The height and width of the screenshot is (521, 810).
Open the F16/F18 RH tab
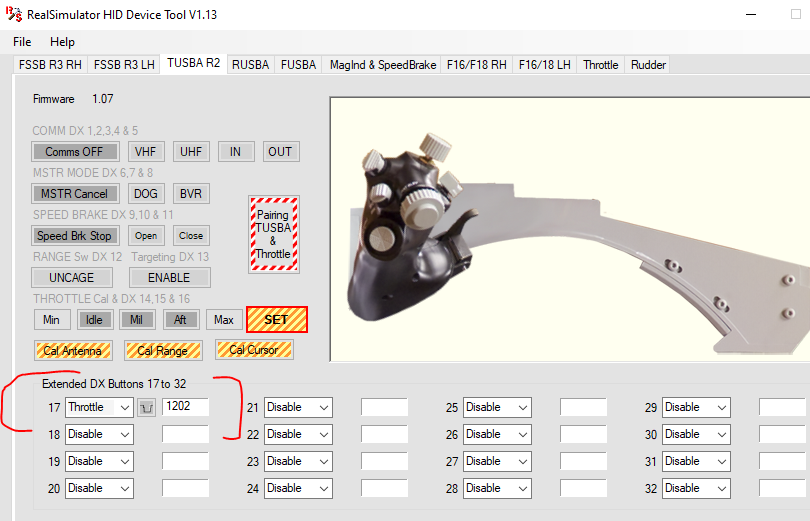[x=476, y=65]
